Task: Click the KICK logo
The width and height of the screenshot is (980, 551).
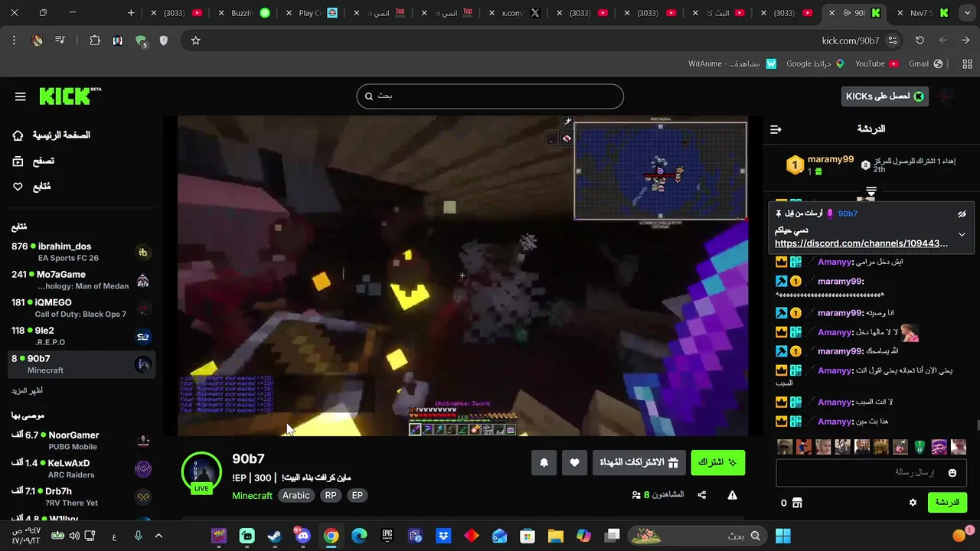Action: click(x=70, y=96)
